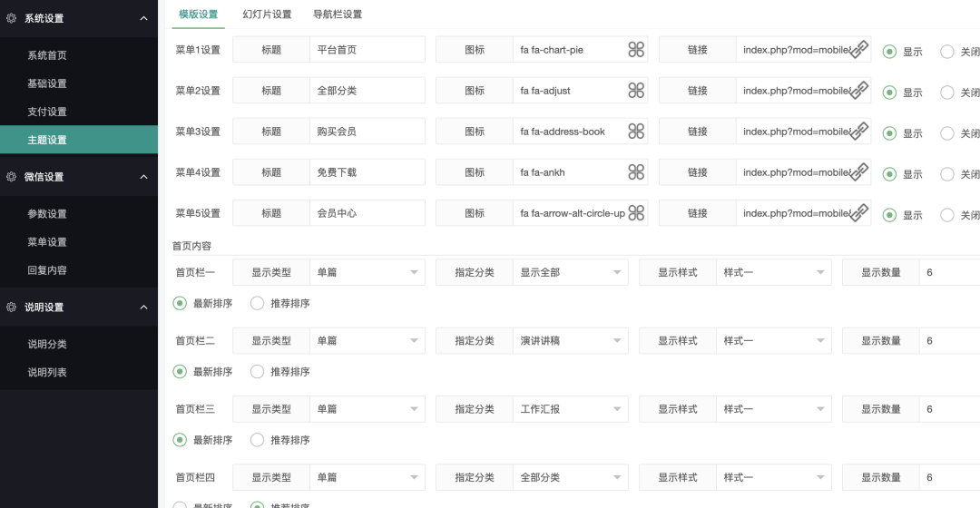Select 显示 radio for 菜单3设置
980x508 pixels.
point(889,133)
